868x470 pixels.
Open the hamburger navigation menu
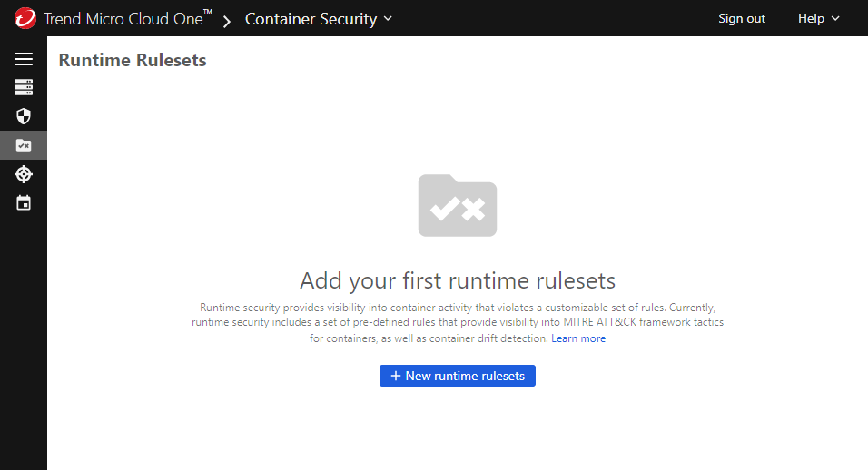coord(24,59)
